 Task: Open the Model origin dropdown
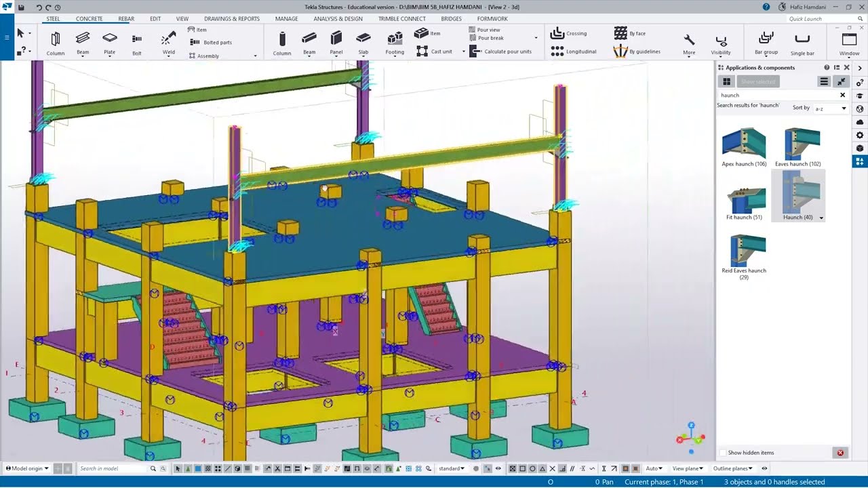pos(28,468)
